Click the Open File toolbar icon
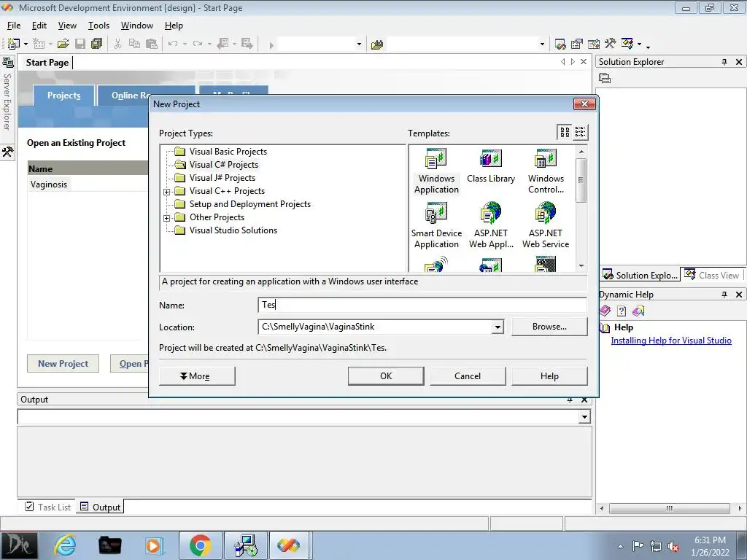Screen dimensions: 747x560 [x=63, y=44]
